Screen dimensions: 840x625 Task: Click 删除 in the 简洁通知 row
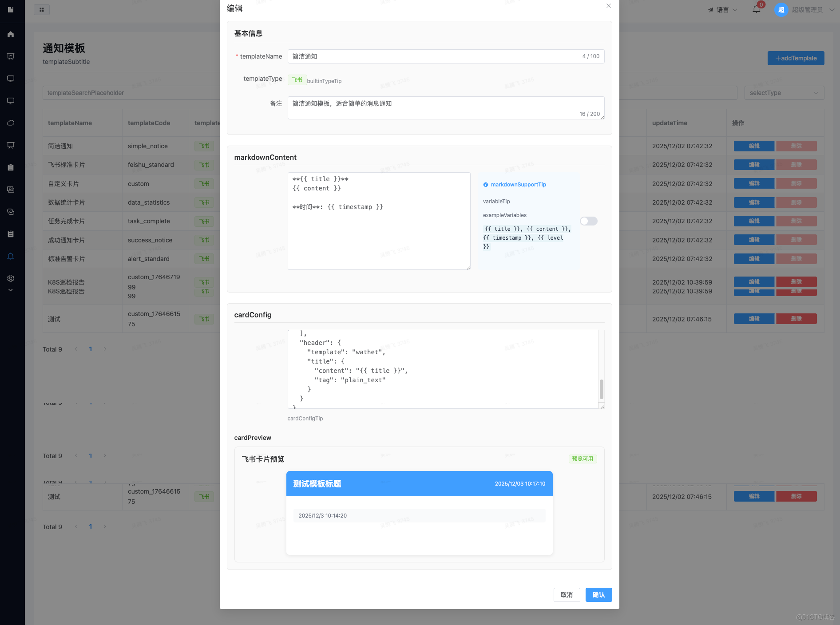[x=796, y=146]
